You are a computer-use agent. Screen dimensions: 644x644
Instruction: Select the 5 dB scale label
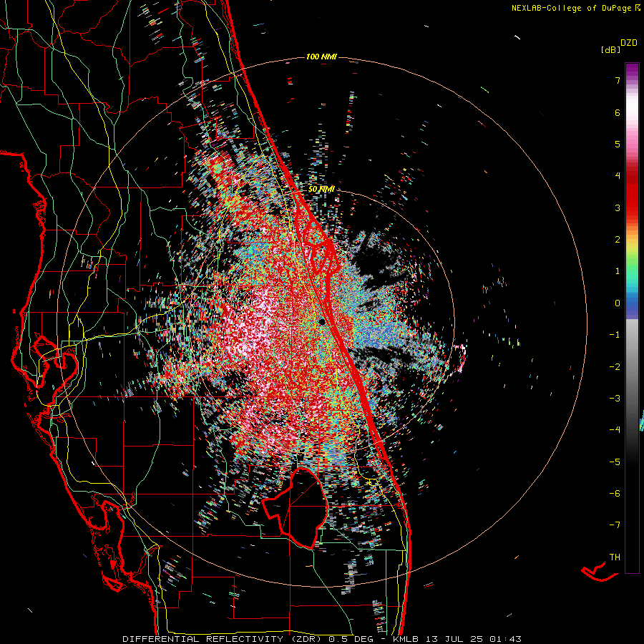click(x=618, y=144)
